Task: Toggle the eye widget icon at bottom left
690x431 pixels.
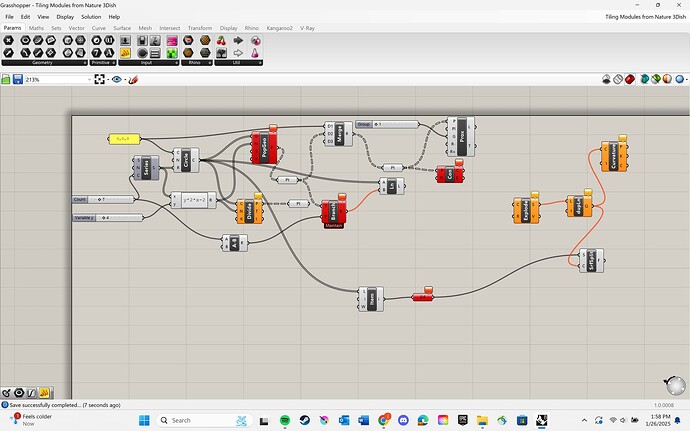Action: click(x=19, y=393)
